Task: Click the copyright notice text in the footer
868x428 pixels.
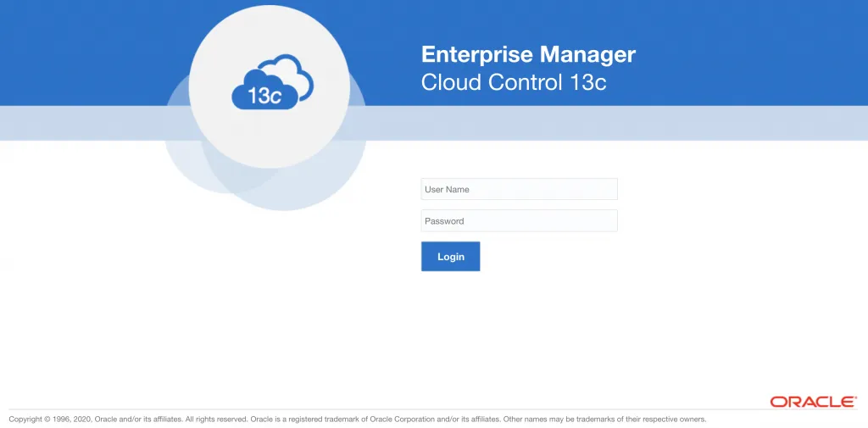Action: (356, 420)
